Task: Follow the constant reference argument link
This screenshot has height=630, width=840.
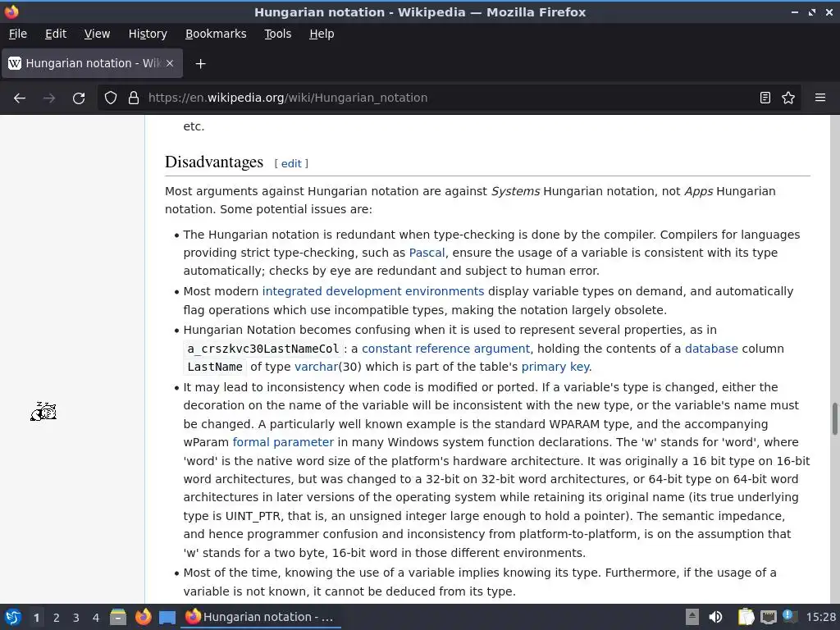Action: [x=445, y=349]
